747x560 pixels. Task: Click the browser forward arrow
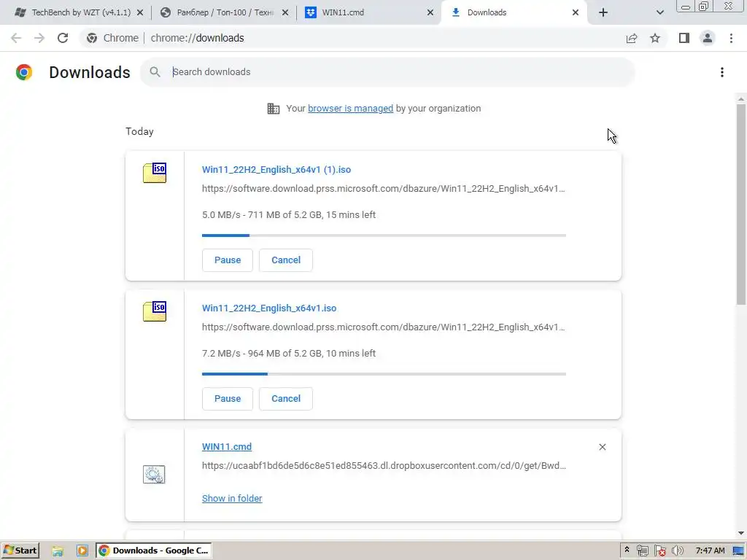click(39, 38)
